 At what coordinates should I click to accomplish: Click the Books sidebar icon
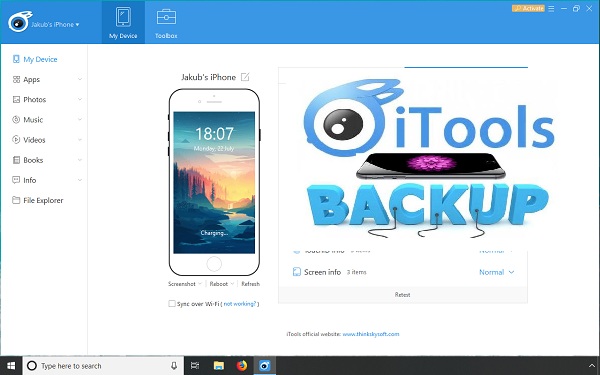click(16, 160)
